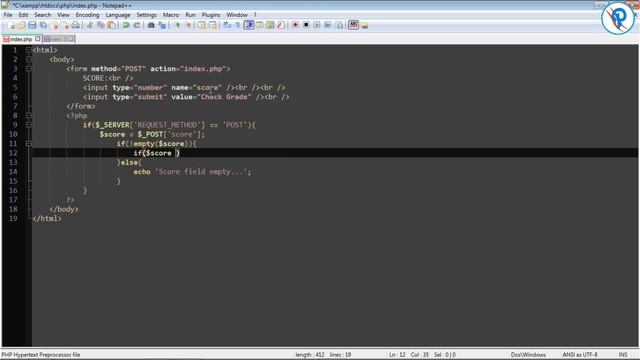Click 'Ln : 12' in status bar
This screenshot has height=360, width=640.
click(397, 355)
